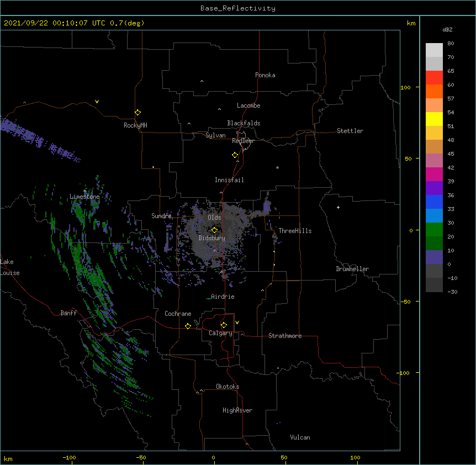
Task: Click the HighRiver label
Action: (x=237, y=410)
